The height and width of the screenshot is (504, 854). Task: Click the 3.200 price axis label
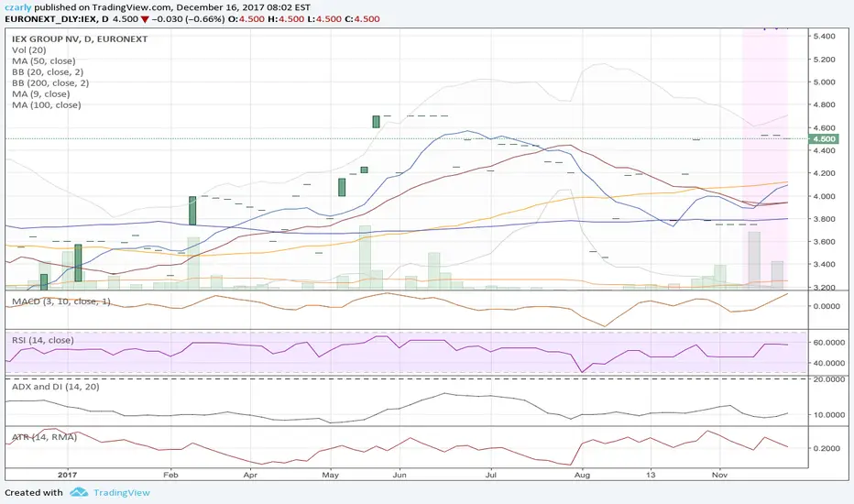[824, 287]
